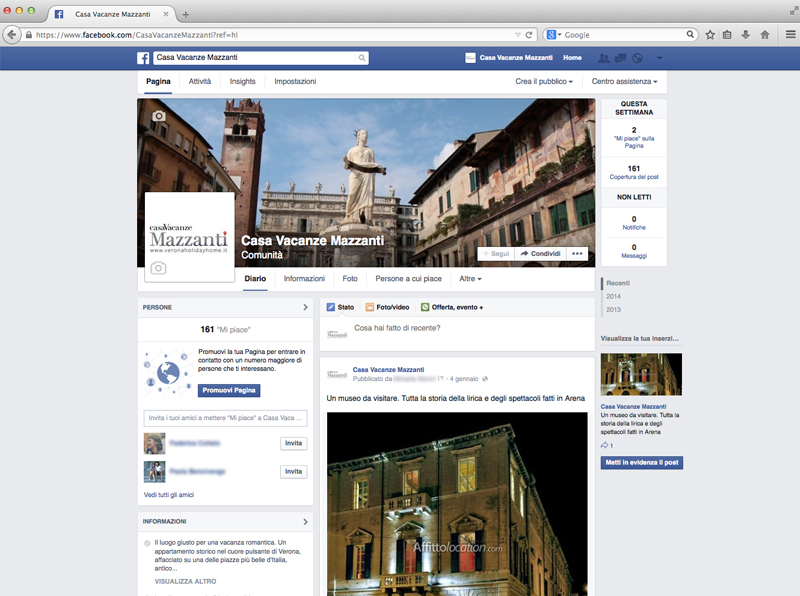Jump to Recenti in timeline
Image resolution: width=800 pixels, height=596 pixels.
(x=618, y=283)
